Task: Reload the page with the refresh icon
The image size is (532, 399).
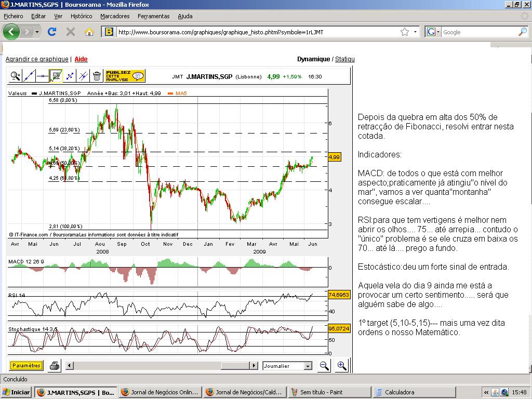Action: (52, 32)
